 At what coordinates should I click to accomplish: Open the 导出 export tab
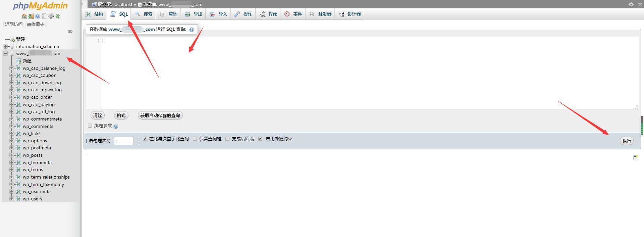194,14
